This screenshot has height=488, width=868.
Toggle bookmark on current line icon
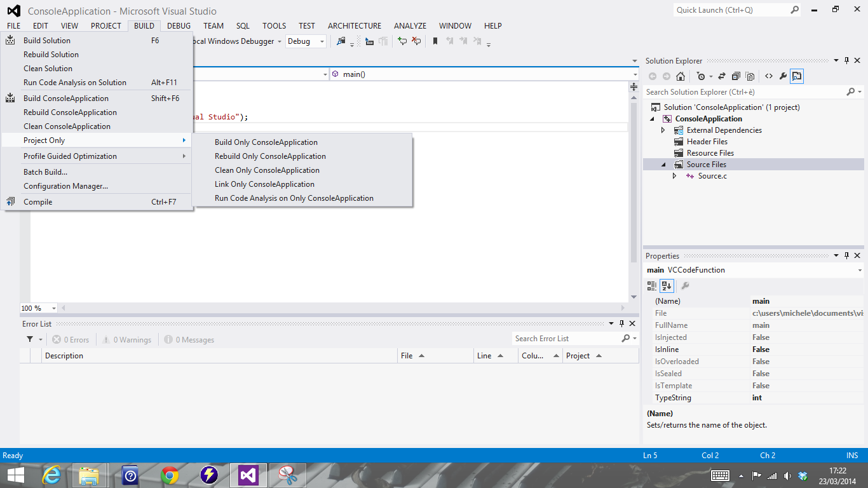click(435, 41)
